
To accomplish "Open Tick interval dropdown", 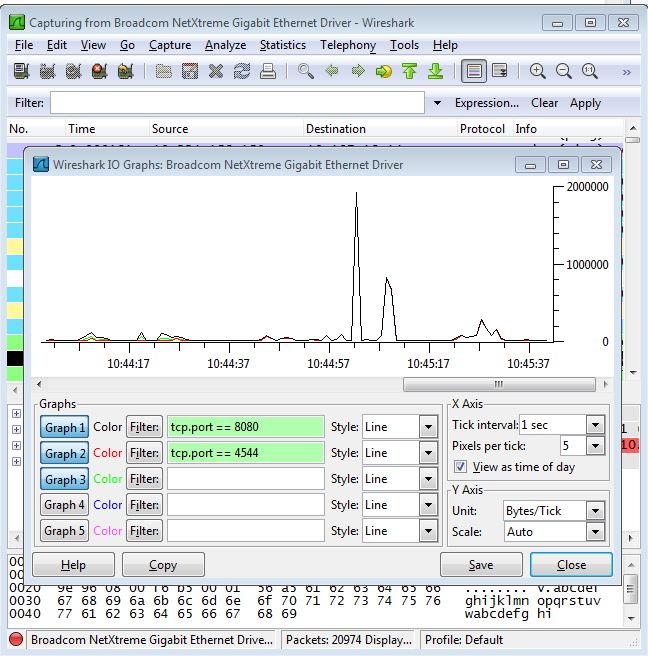I will pos(595,425).
